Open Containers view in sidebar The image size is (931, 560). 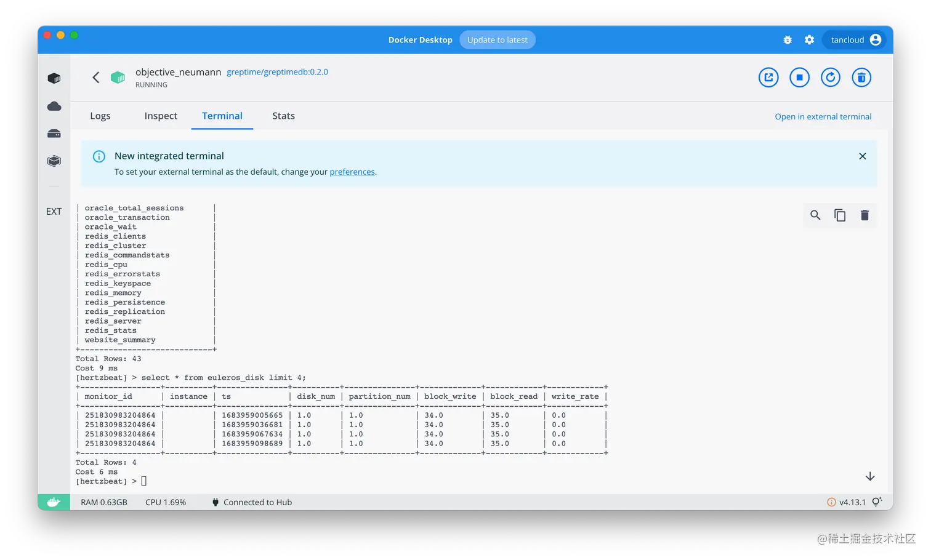tap(54, 78)
